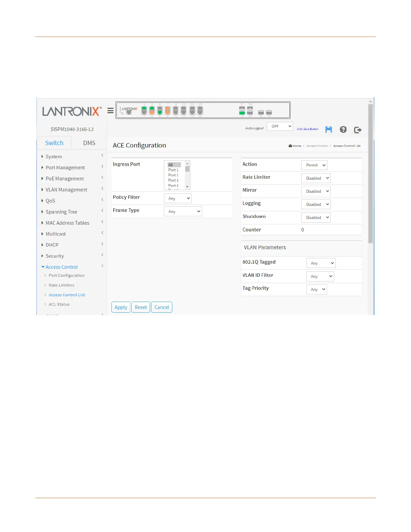Open the Policy Filter dropdown
This screenshot has width=411, height=532.
point(178,198)
